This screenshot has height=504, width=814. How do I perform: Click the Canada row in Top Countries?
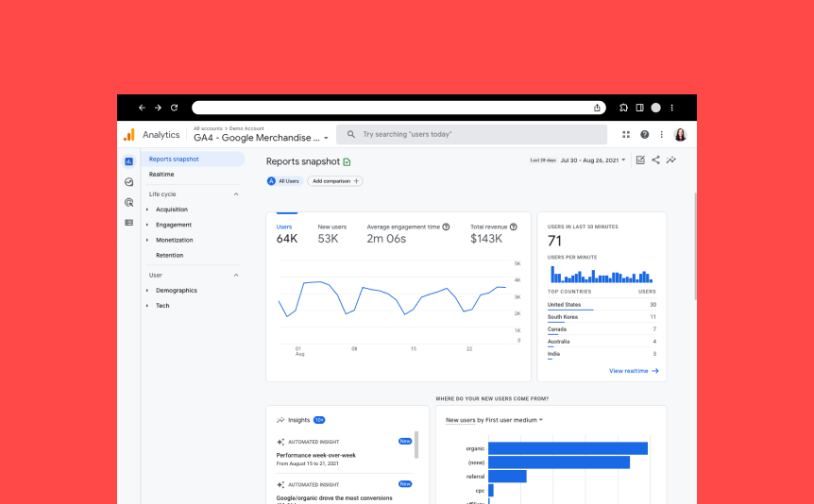602,329
